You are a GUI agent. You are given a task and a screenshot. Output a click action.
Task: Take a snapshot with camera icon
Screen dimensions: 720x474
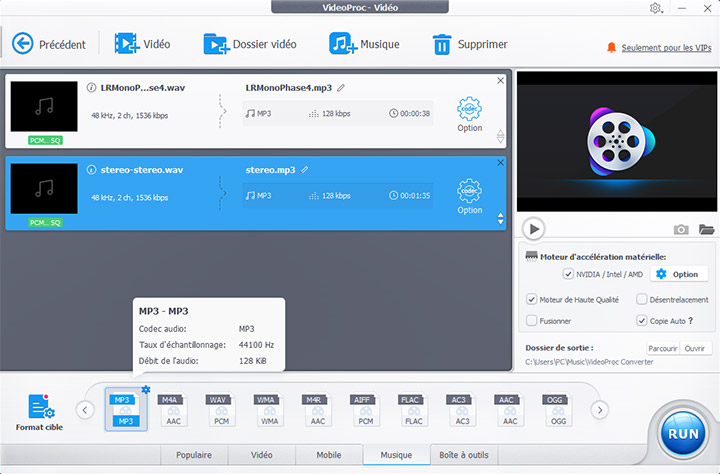[x=681, y=229]
